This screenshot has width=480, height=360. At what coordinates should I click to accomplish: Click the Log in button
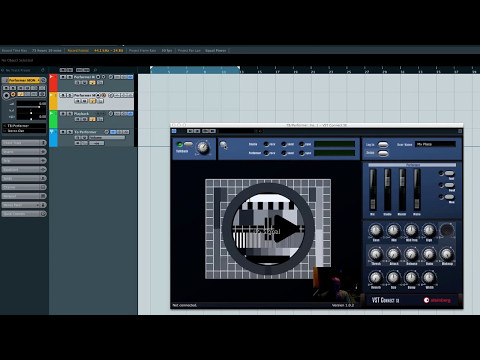(x=383, y=144)
